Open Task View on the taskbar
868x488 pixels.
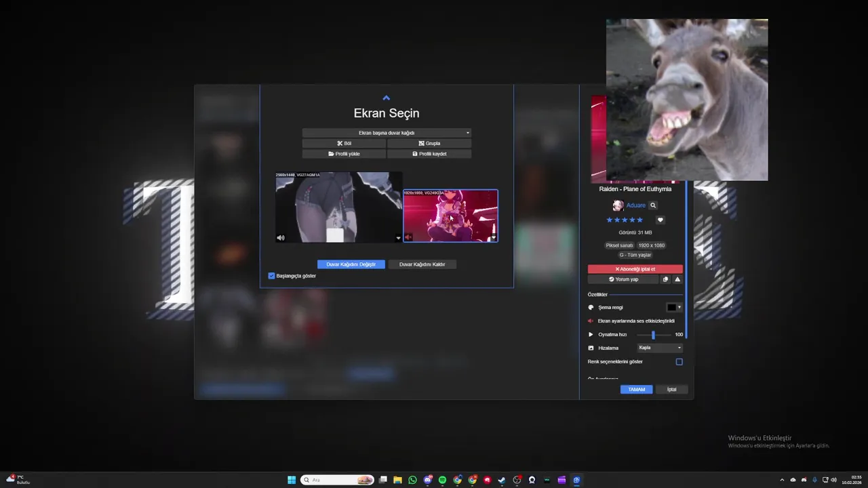point(383,480)
